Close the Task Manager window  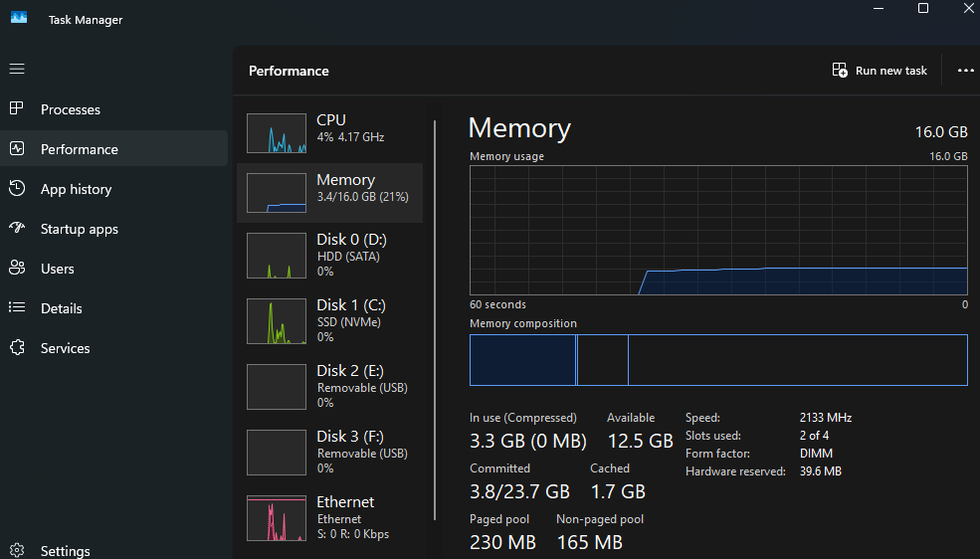[x=968, y=8]
